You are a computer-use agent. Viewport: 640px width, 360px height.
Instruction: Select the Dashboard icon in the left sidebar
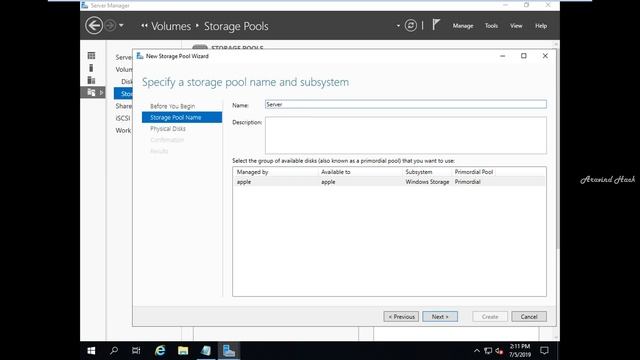coord(91,56)
